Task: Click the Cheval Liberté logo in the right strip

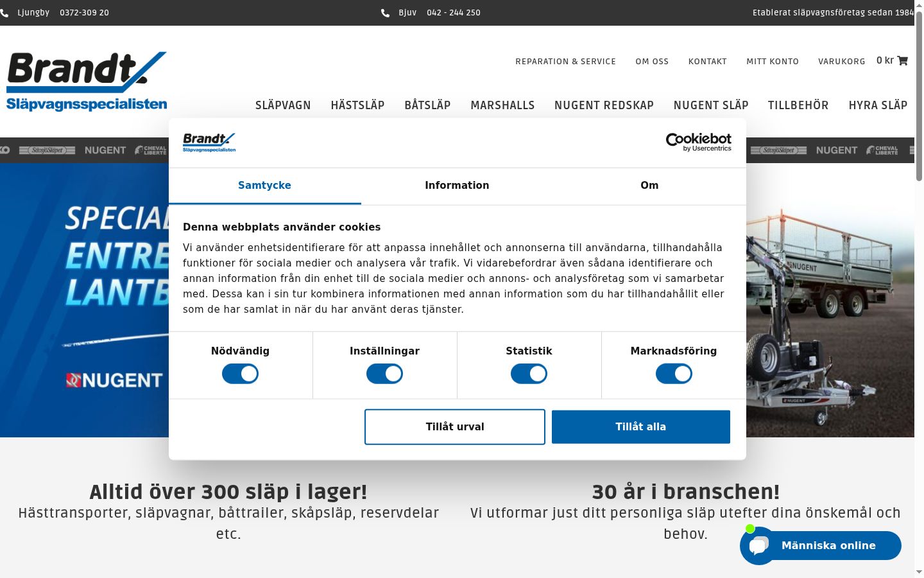Action: pos(882,150)
